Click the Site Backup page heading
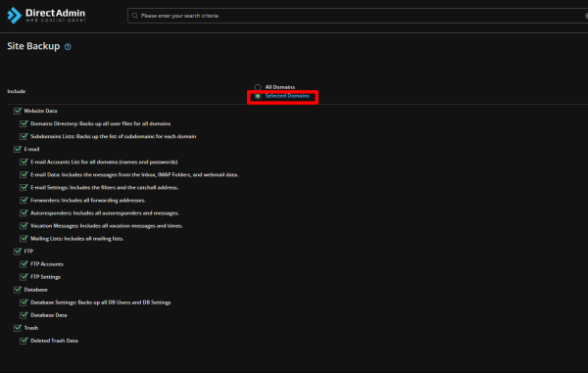Screen dimensions: 588x373 (33, 46)
